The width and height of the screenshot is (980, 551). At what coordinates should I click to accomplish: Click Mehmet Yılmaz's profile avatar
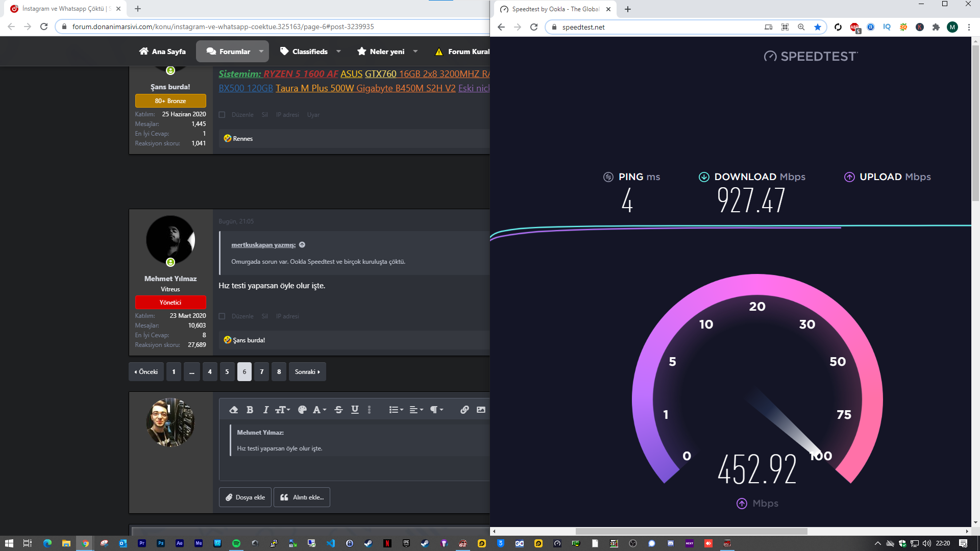click(170, 240)
